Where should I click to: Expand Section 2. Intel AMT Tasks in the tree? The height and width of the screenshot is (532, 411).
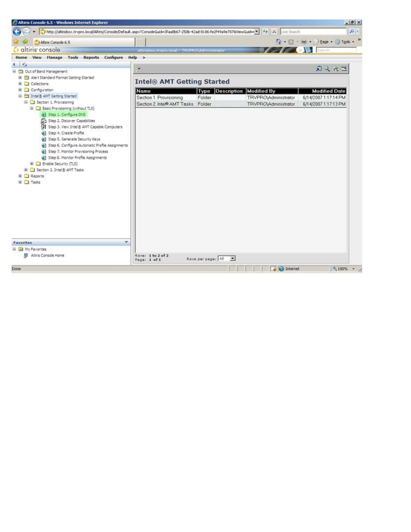point(26,170)
